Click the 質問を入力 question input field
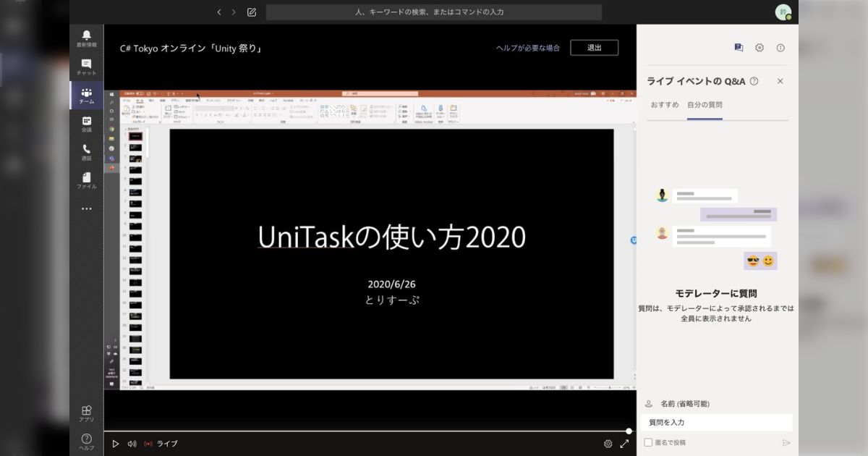 coord(716,422)
